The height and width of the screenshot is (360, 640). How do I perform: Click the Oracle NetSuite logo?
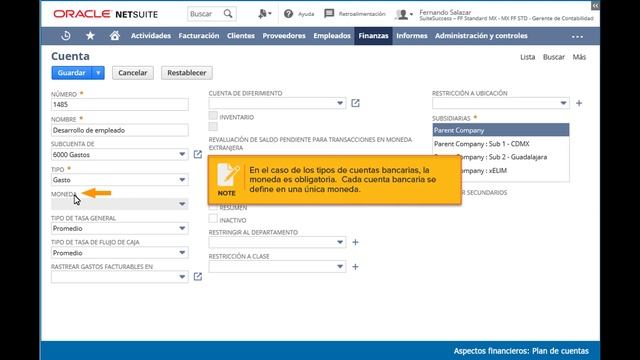coord(105,14)
